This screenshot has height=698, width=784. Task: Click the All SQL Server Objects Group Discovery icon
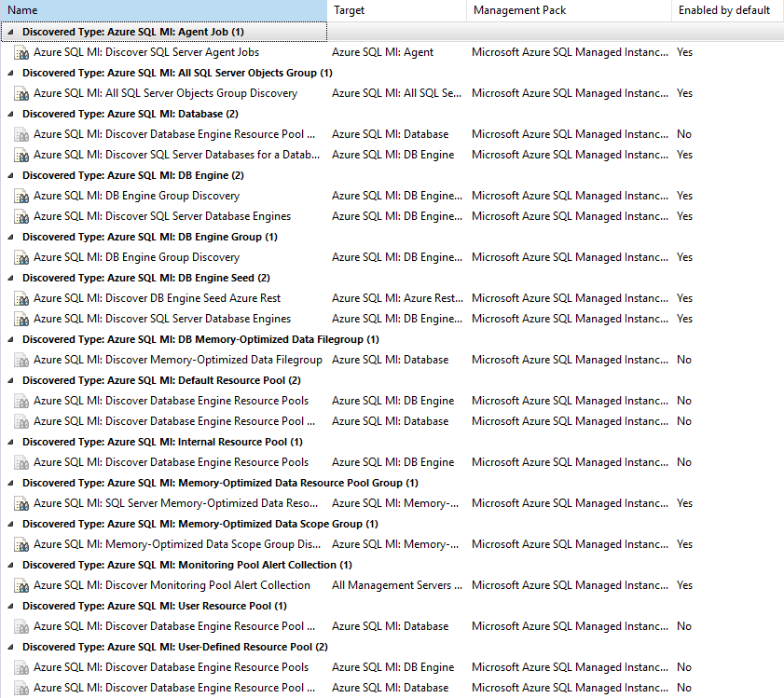pyautogui.click(x=21, y=93)
